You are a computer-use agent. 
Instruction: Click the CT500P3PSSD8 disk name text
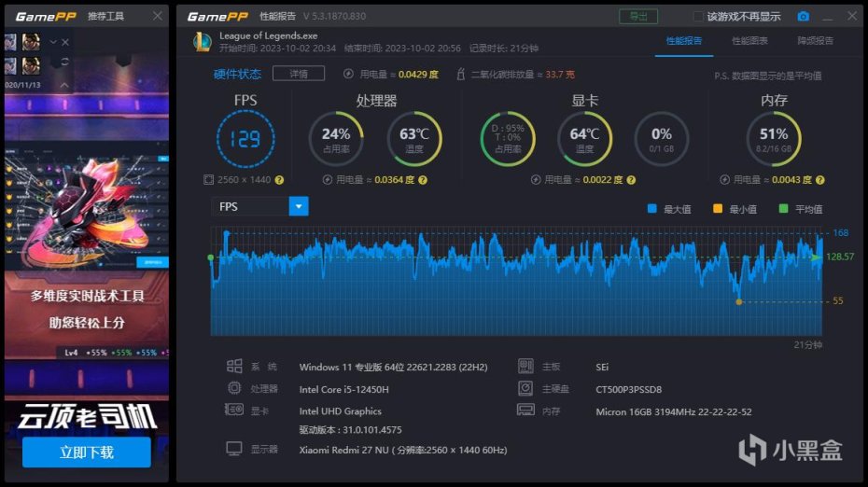pyautogui.click(x=629, y=390)
